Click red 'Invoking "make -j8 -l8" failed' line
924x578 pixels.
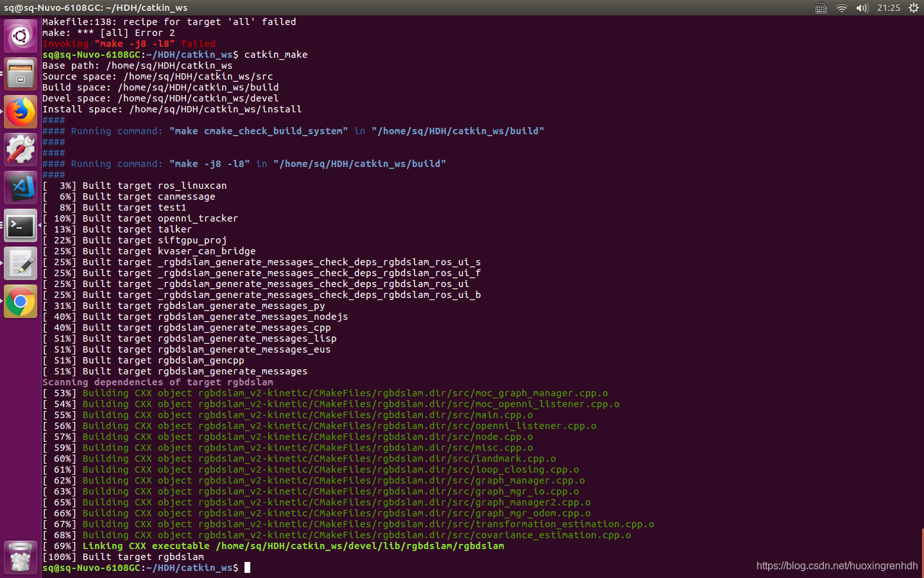(129, 44)
